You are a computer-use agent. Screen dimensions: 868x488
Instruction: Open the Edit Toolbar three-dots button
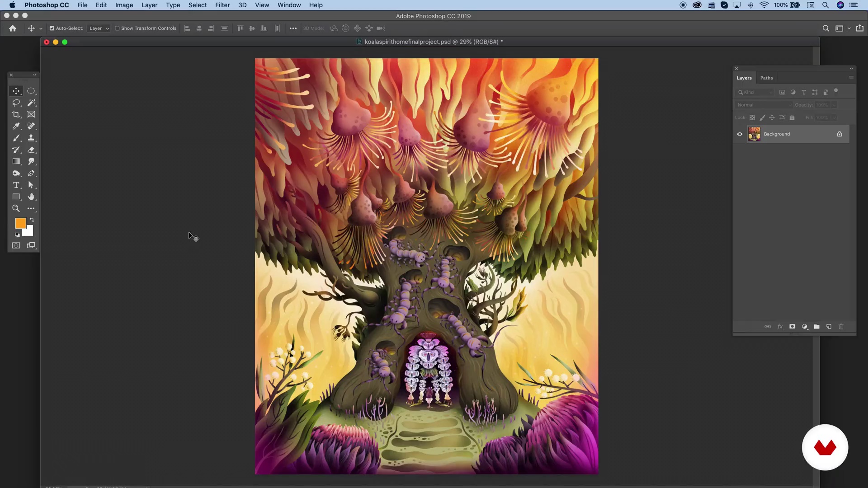[x=31, y=208]
